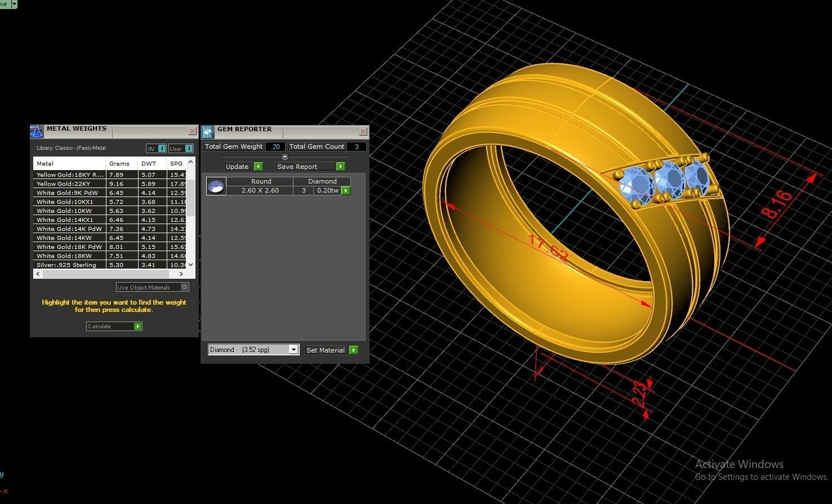Toggle Use Object Materials option

point(152,287)
